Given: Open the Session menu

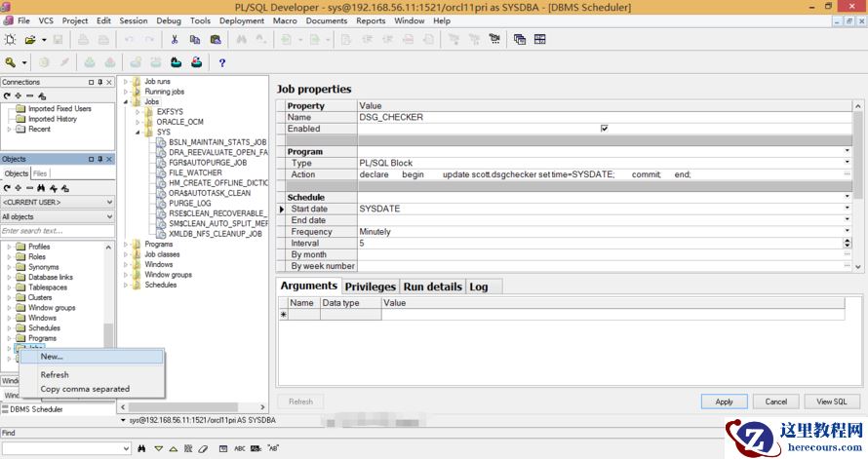Looking at the screenshot, I should [x=134, y=20].
